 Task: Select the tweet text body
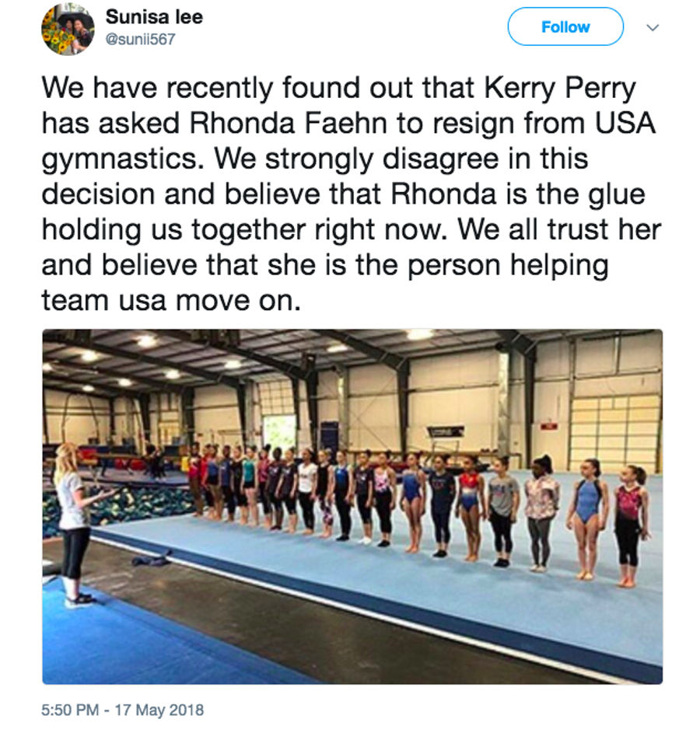pyautogui.click(x=351, y=194)
